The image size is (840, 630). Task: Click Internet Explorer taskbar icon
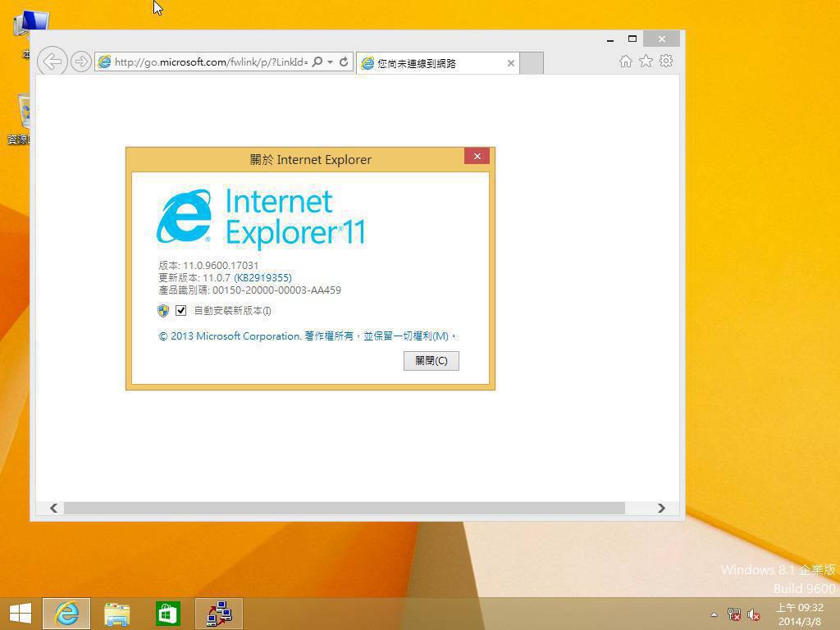66,614
